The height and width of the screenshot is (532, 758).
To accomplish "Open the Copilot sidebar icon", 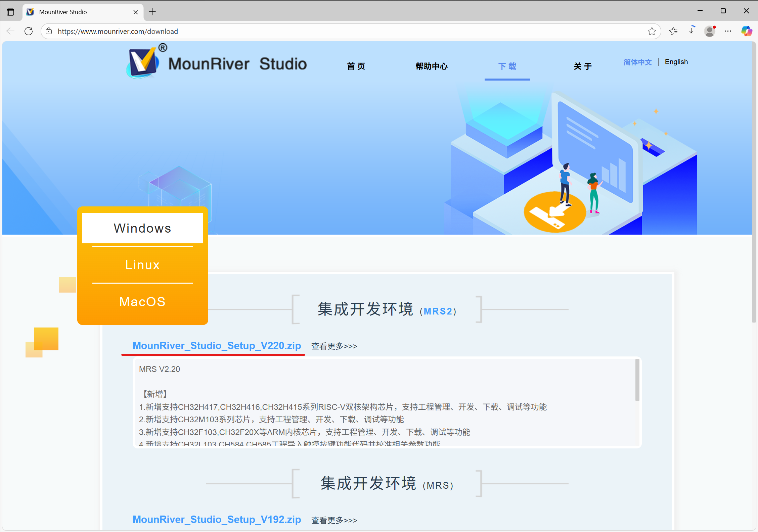I will (x=746, y=31).
